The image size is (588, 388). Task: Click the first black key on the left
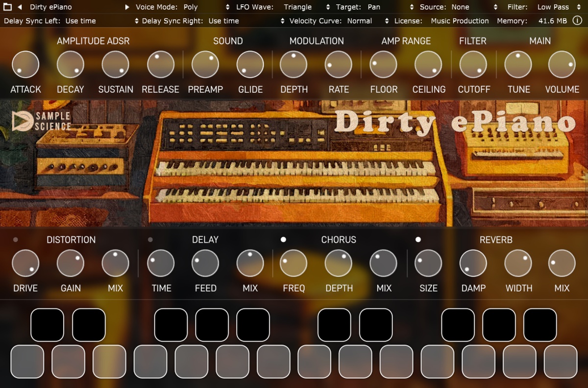click(48, 325)
